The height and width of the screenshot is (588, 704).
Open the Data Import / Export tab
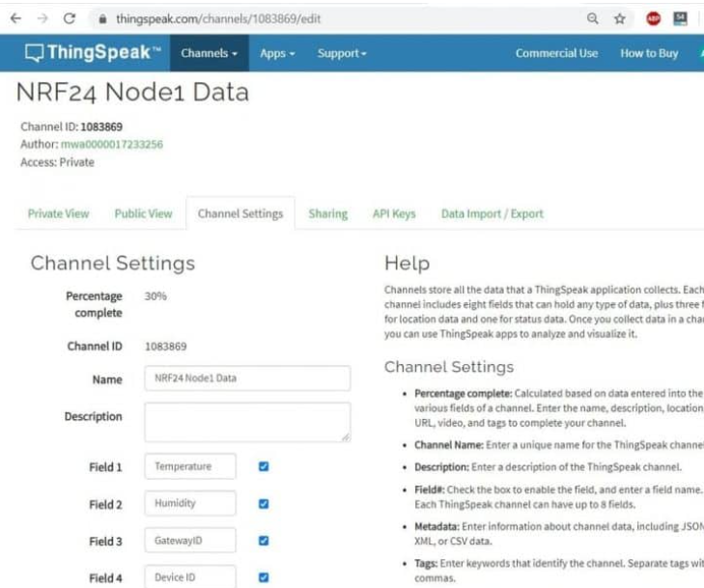(x=493, y=213)
